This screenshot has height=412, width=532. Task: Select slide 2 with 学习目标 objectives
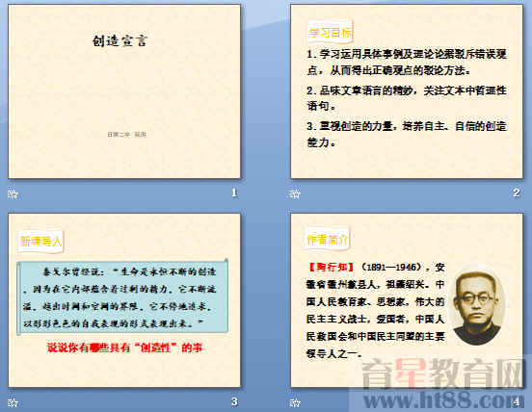click(407, 91)
